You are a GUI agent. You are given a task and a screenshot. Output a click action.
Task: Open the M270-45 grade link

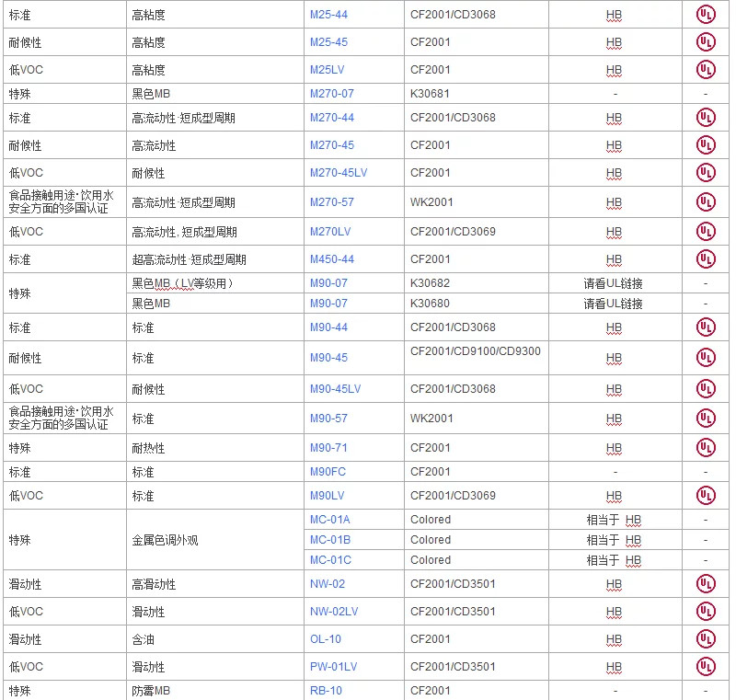(331, 145)
